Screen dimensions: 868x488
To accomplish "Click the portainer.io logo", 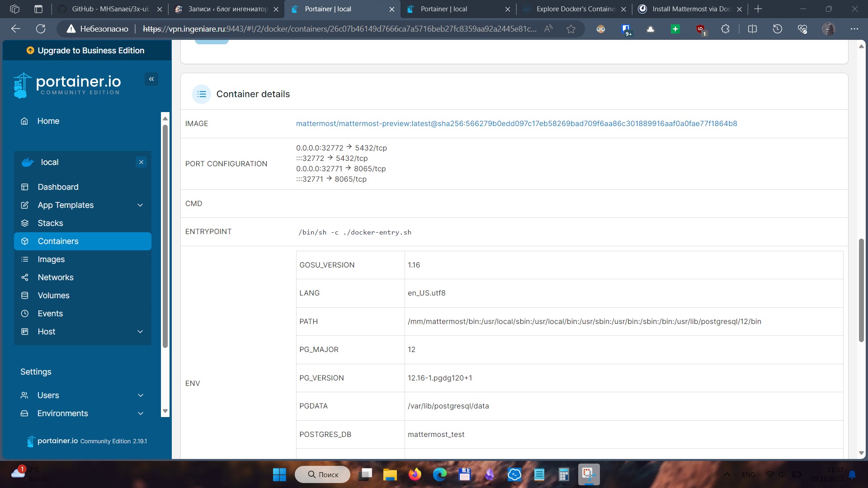I will tap(67, 84).
